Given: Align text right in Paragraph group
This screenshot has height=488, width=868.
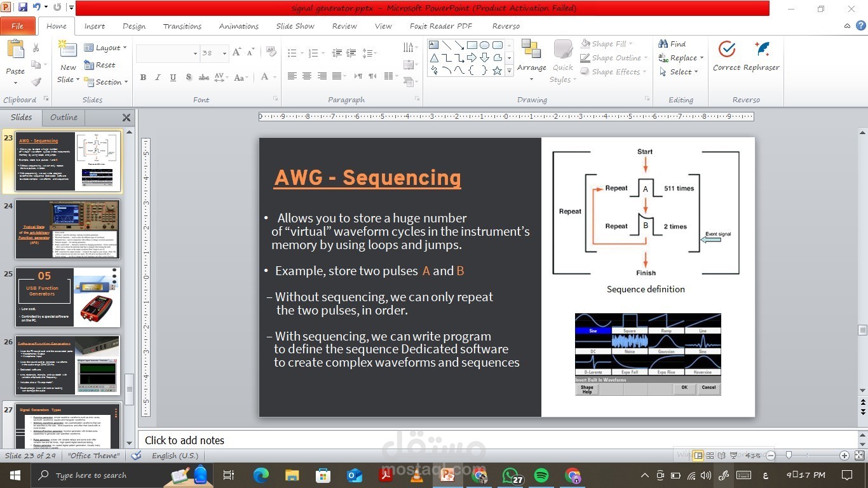Looking at the screenshot, I should (322, 76).
